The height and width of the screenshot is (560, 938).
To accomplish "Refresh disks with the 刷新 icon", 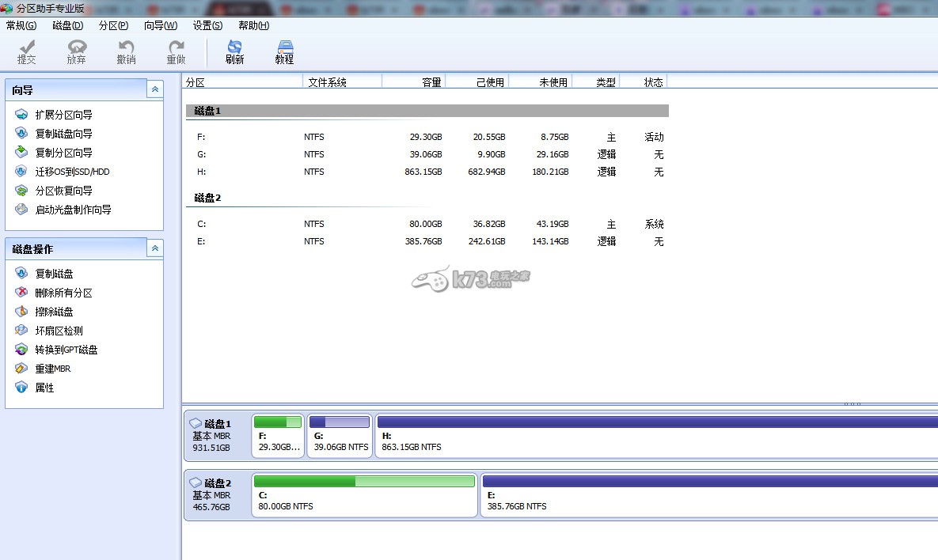I will pyautogui.click(x=234, y=52).
